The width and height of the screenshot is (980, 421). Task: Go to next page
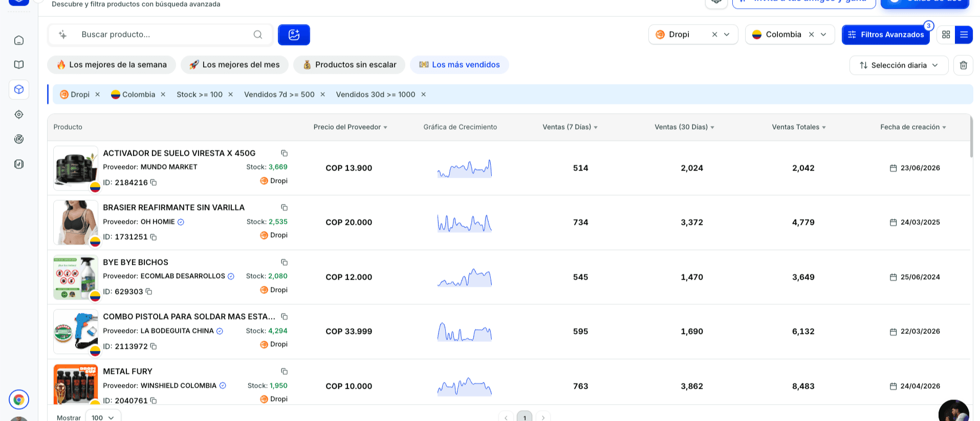click(x=543, y=417)
